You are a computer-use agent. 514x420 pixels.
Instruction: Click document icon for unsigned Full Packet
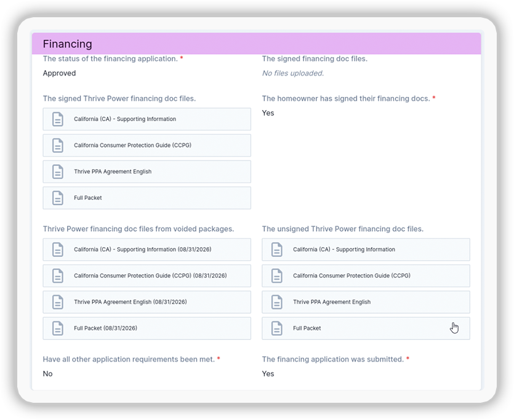(x=276, y=328)
